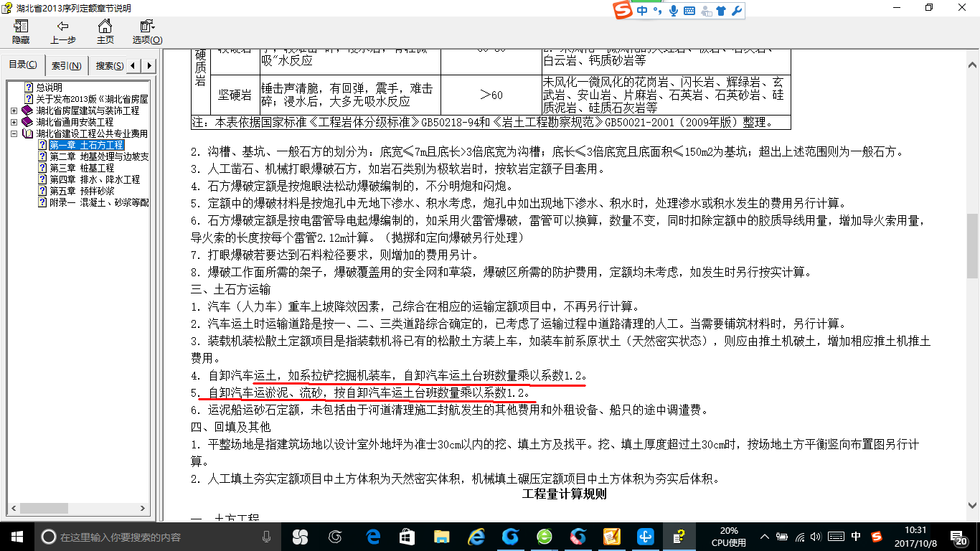Click the question-page icon beside 总说明

pos(29,88)
